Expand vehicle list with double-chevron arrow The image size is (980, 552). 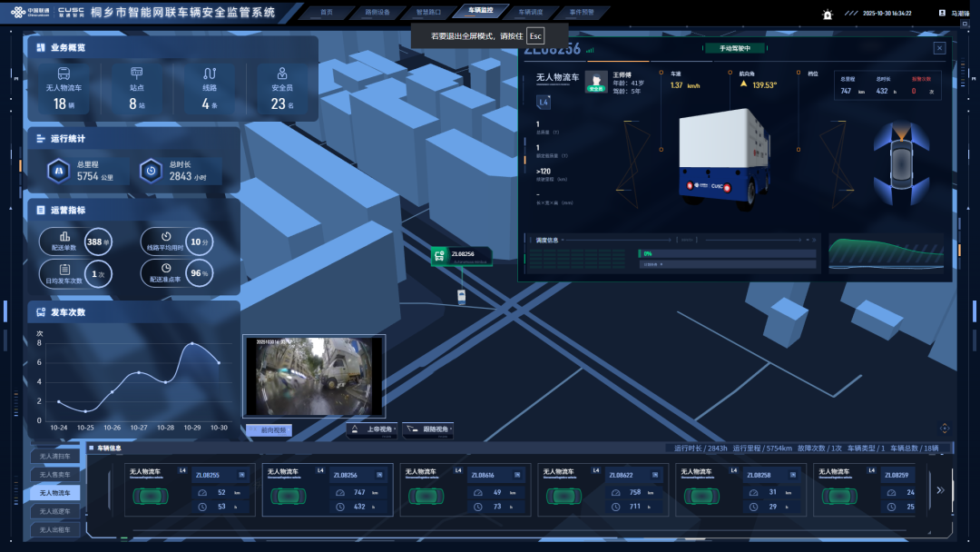940,489
